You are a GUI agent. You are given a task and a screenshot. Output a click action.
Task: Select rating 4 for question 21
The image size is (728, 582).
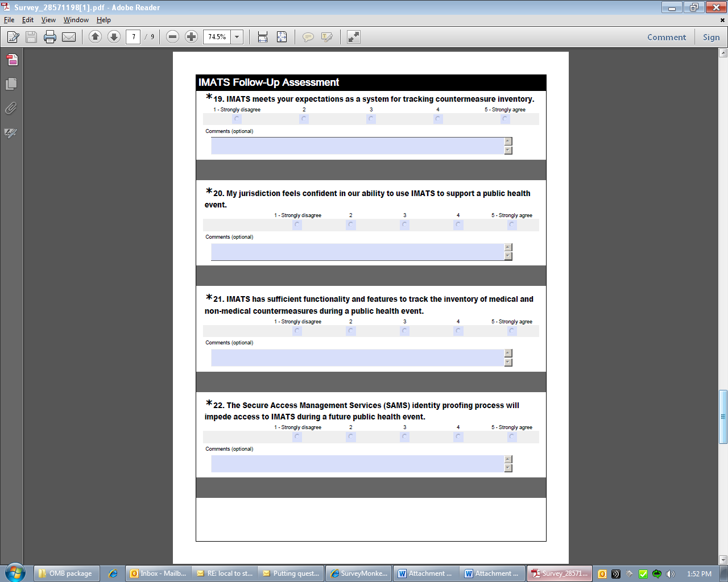coord(458,331)
